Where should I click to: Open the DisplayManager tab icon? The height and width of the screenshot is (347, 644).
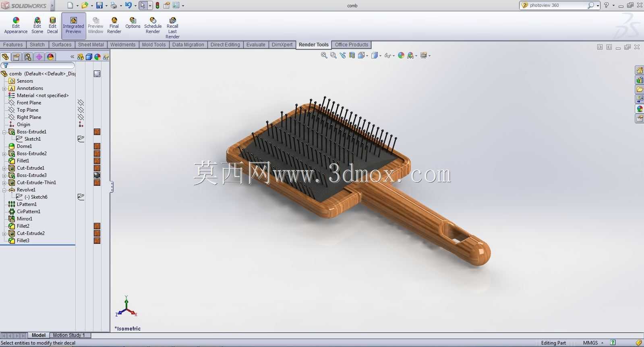coord(50,57)
